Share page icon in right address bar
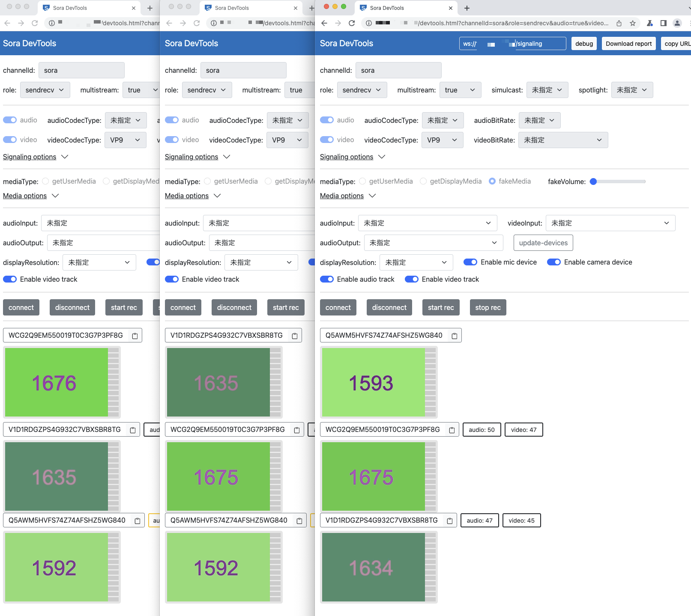 coord(619,23)
